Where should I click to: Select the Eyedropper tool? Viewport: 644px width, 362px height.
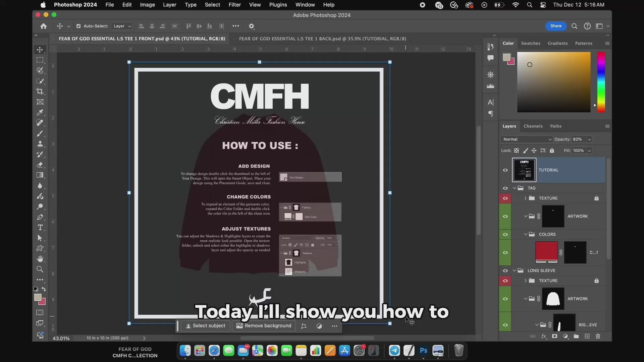pos(40,112)
